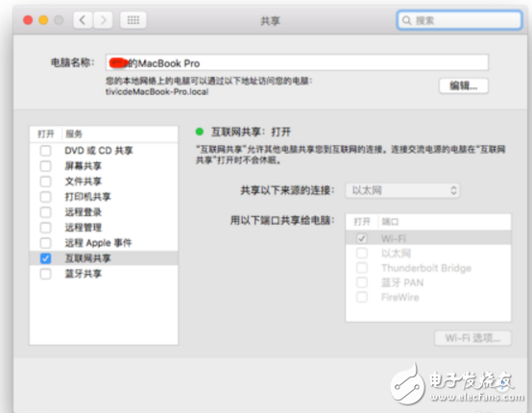Viewport: 532px width, 413px height.
Task: Uncheck 互联网共享 checkbox
Action: coord(46,258)
